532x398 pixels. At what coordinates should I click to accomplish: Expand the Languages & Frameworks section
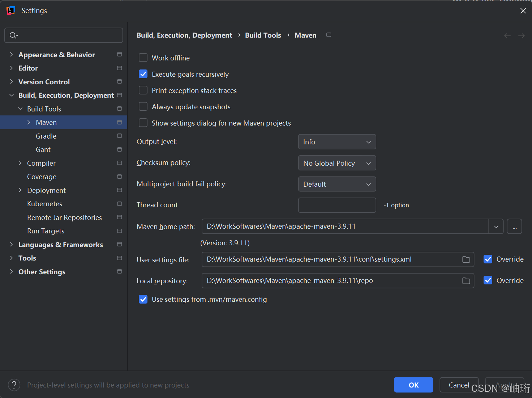[x=11, y=244]
